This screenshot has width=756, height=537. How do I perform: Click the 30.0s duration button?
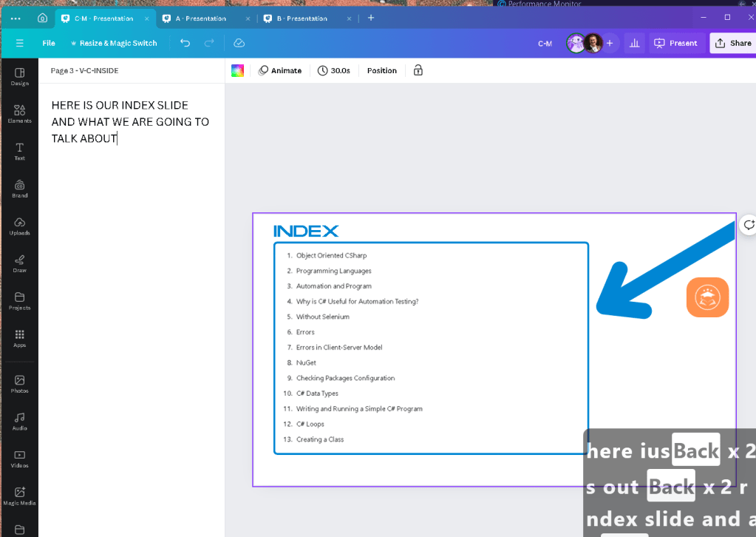click(333, 70)
